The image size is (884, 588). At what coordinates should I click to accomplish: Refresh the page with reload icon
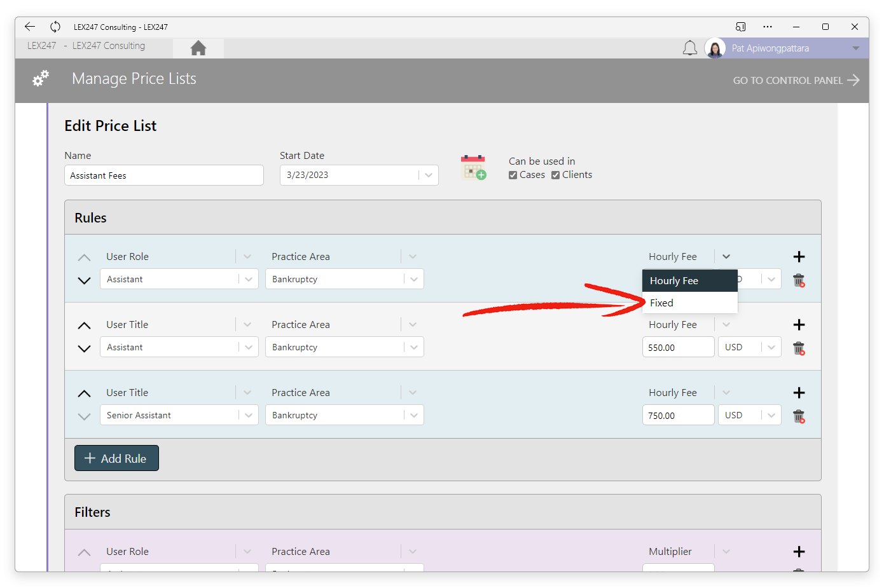coord(55,27)
